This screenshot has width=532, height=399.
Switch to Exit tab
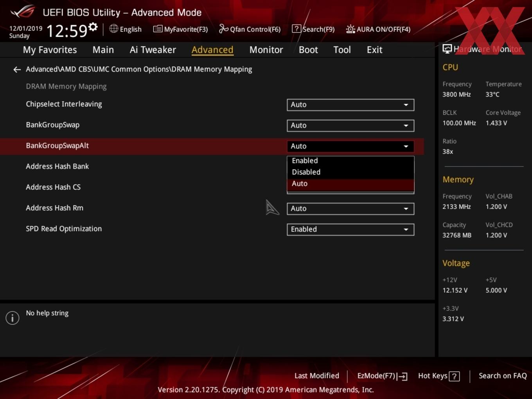[x=374, y=50]
